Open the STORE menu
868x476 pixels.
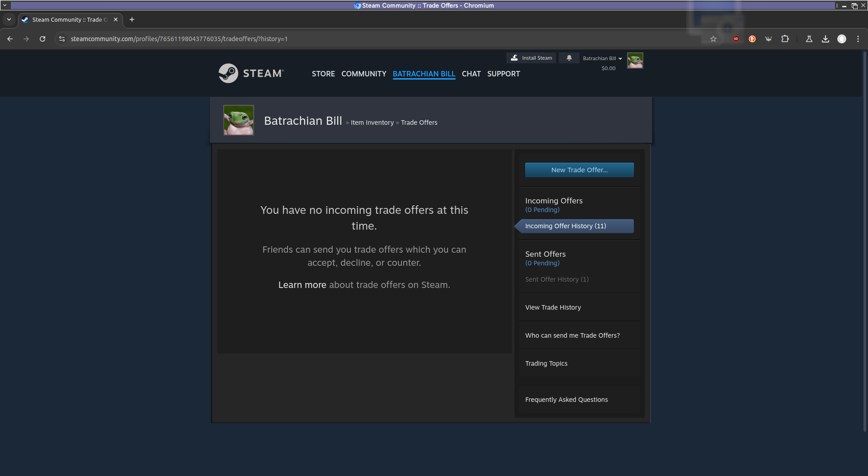point(323,74)
